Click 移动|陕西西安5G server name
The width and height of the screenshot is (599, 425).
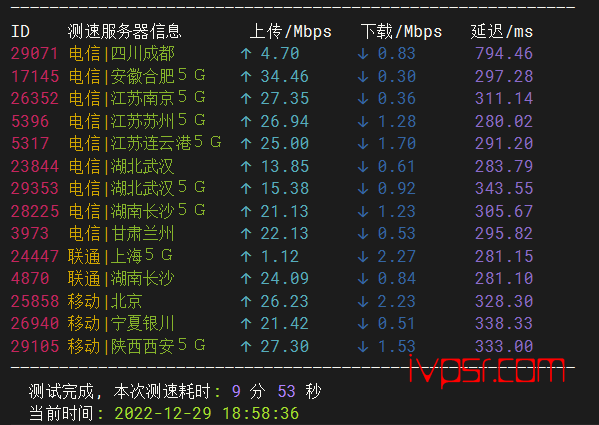(x=137, y=346)
